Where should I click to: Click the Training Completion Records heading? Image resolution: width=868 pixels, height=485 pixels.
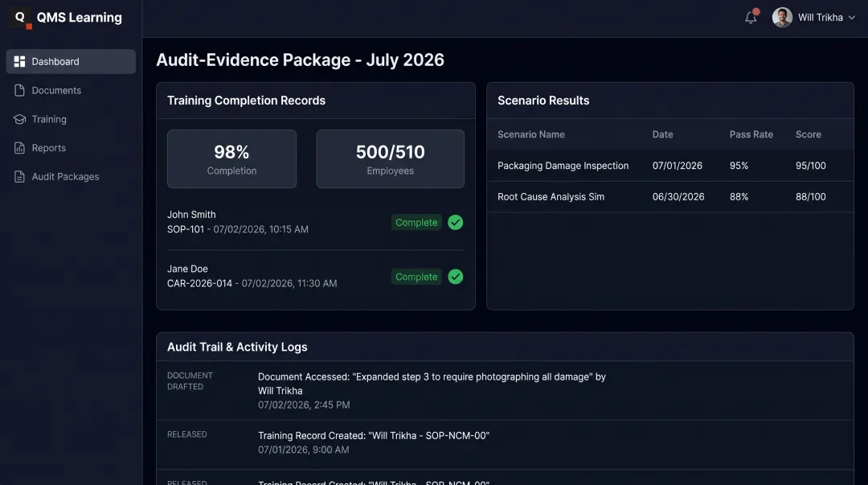pyautogui.click(x=247, y=101)
